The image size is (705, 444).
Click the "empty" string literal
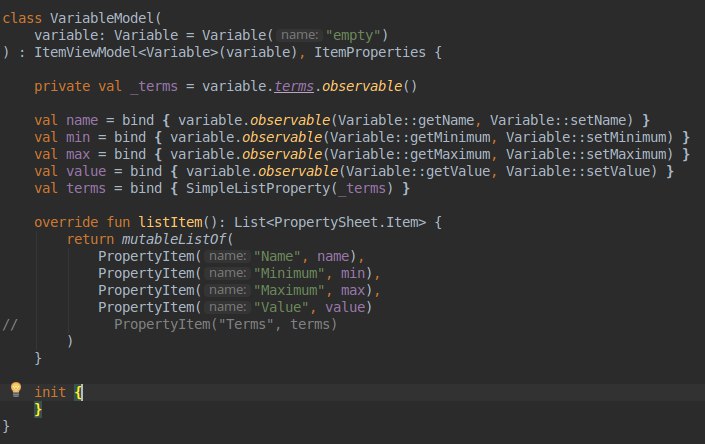tap(353, 35)
